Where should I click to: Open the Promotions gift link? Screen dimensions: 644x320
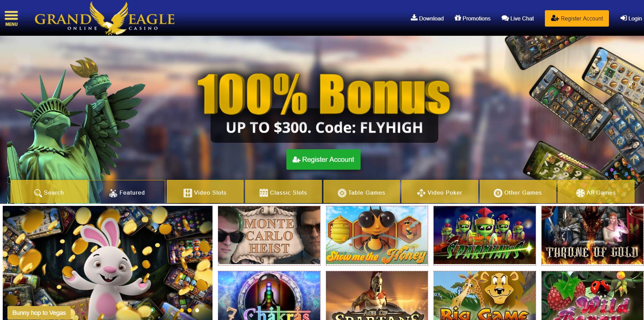472,18
